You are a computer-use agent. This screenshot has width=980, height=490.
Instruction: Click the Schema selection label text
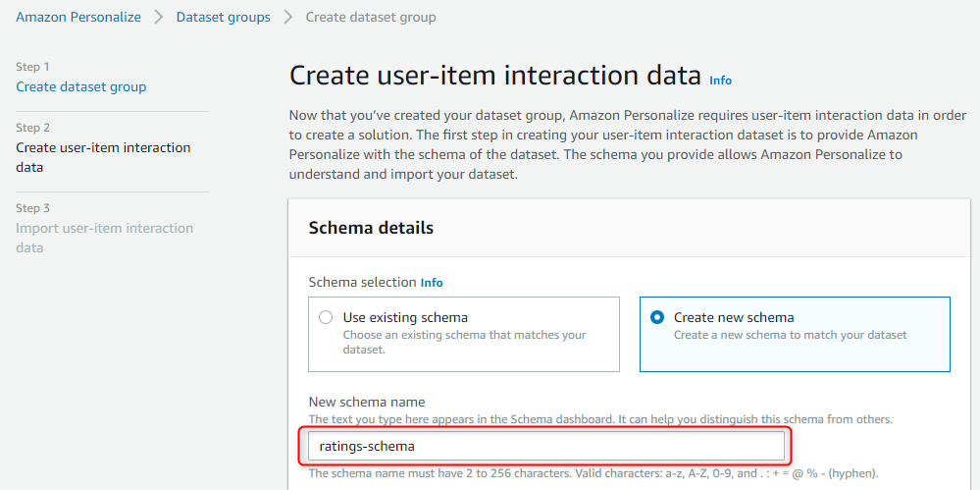[363, 283]
